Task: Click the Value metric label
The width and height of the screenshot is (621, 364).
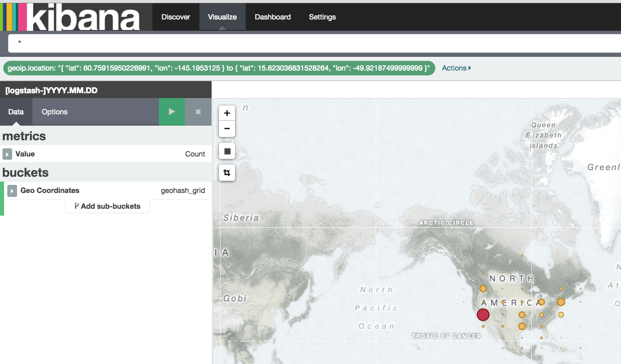Action: click(x=25, y=154)
